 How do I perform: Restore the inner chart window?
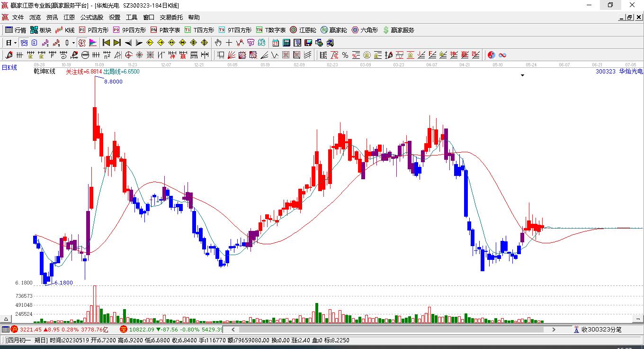tap(630, 18)
